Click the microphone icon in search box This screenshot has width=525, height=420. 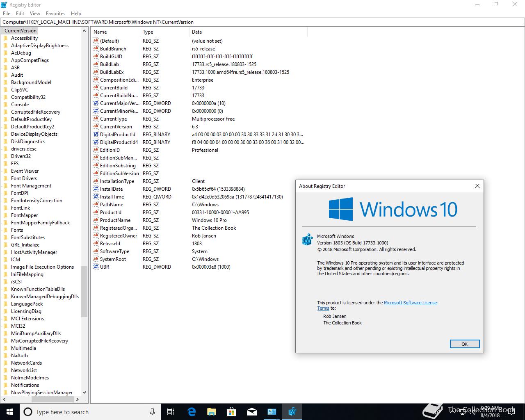click(152, 412)
